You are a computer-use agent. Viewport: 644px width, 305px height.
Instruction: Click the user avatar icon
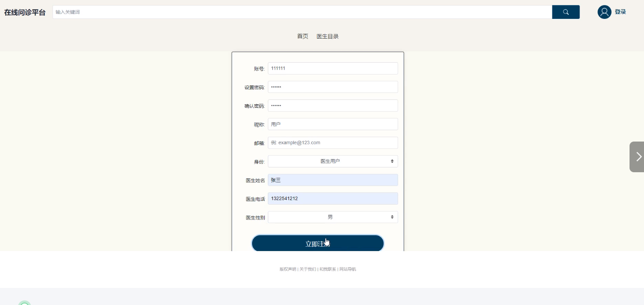pyautogui.click(x=604, y=12)
